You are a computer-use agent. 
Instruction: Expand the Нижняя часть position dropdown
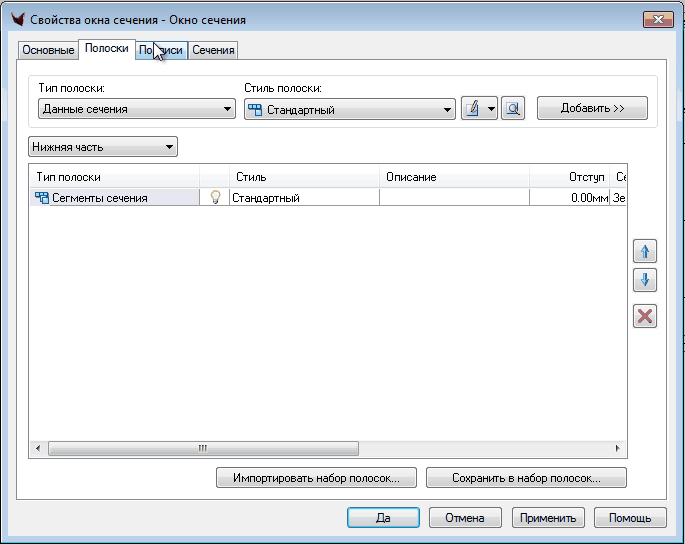(x=103, y=147)
